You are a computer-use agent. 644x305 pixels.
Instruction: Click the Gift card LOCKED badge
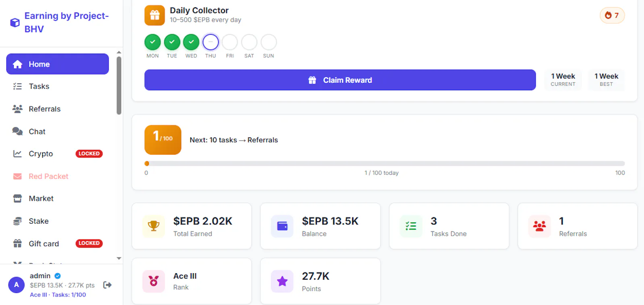click(x=89, y=243)
